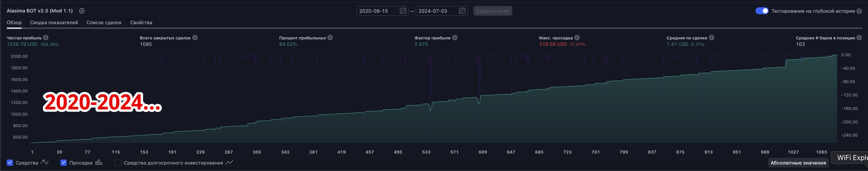Show info for Макс. просадка
This screenshot has height=171, width=868.
pos(577,37)
